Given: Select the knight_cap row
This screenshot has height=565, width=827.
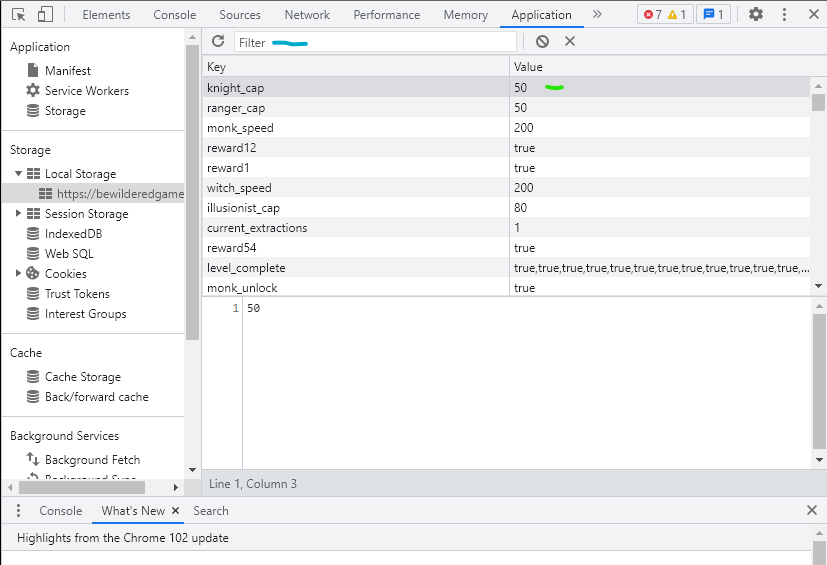Looking at the screenshot, I should [506, 87].
